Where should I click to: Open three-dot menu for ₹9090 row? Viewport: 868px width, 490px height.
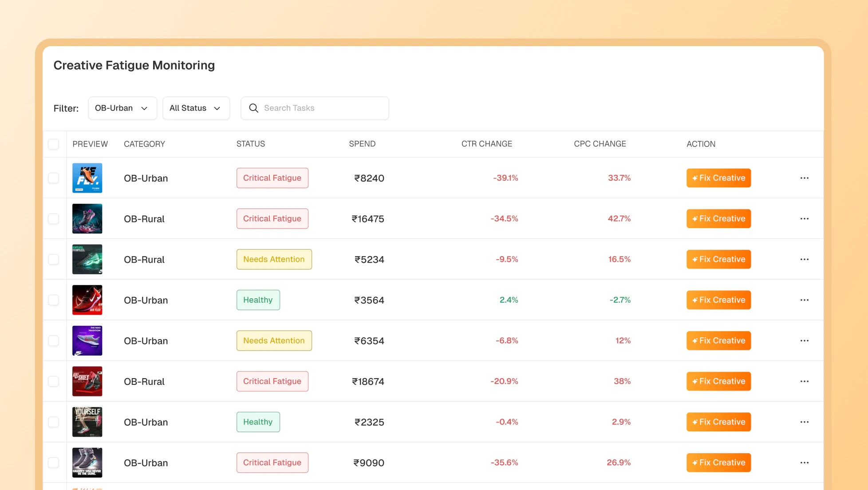coord(804,462)
